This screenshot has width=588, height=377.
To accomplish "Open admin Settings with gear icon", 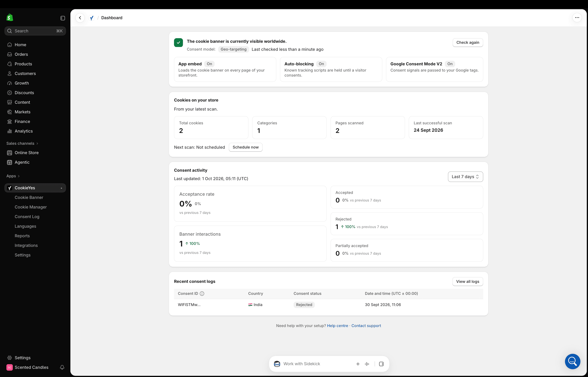I will coord(35,358).
